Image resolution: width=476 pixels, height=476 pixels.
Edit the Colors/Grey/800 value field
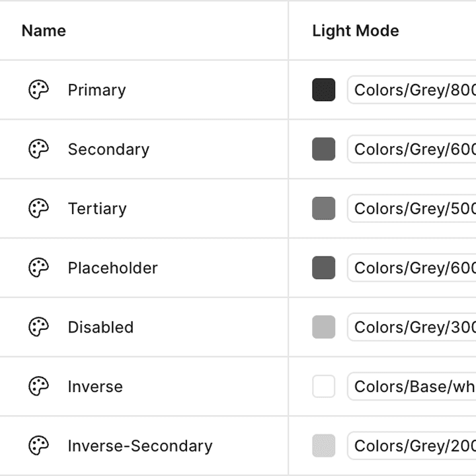coord(412,90)
